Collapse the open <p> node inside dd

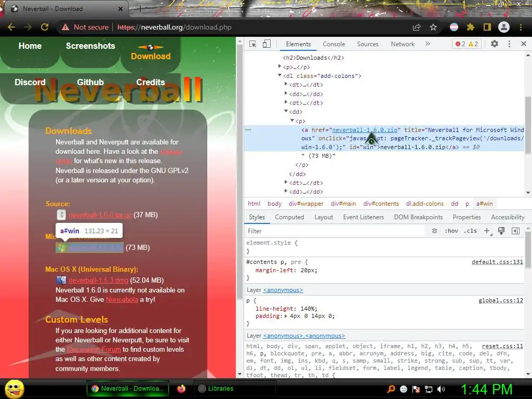(x=292, y=120)
